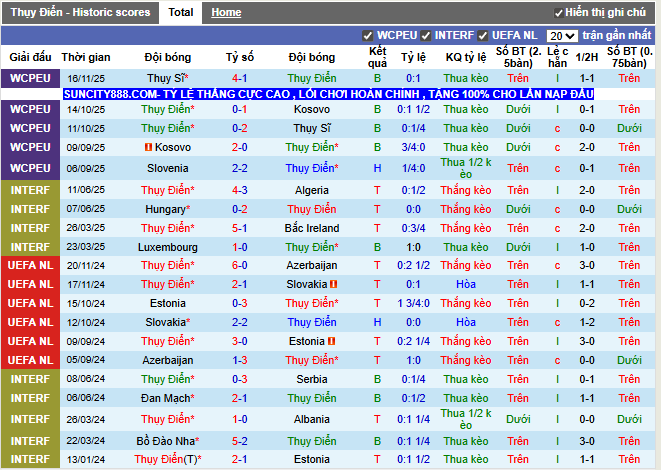Image resolution: width=661 pixels, height=470 pixels.
Task: Click the Tỷ số column header
Action: click(x=239, y=57)
